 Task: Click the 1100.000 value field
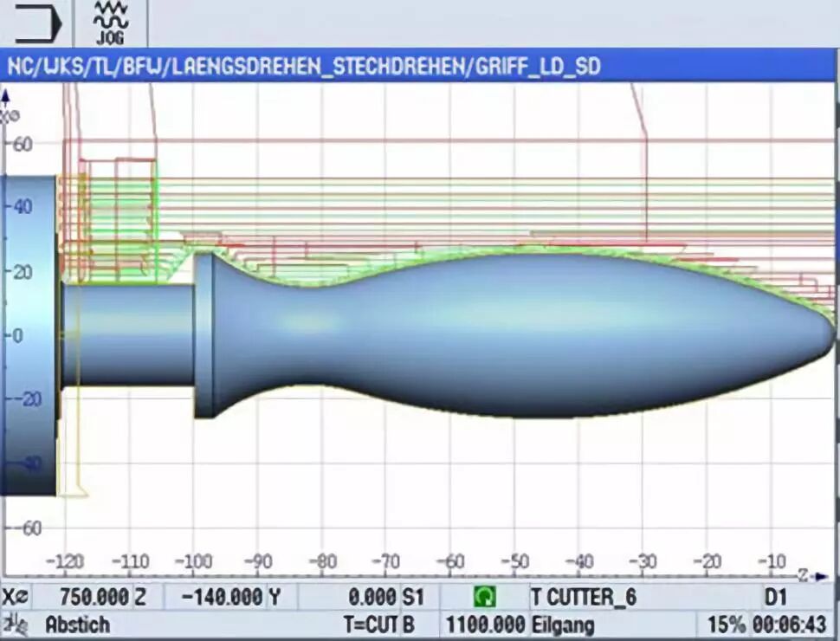pyautogui.click(x=485, y=624)
